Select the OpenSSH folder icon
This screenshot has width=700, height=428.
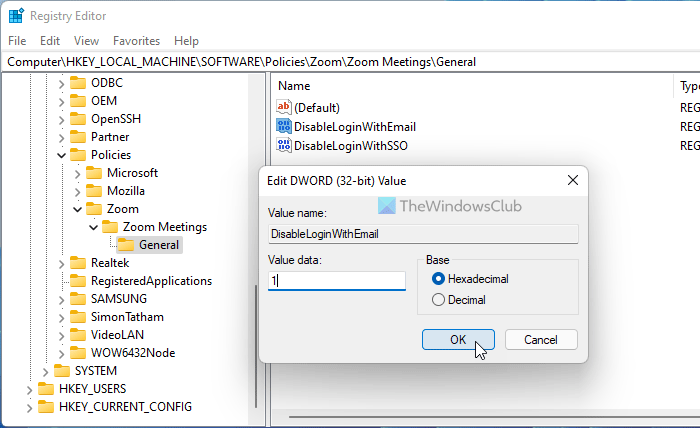click(78, 119)
